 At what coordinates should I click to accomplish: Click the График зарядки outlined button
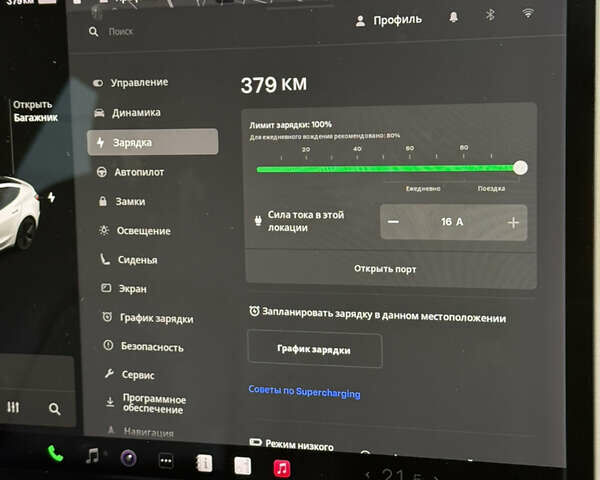point(314,349)
